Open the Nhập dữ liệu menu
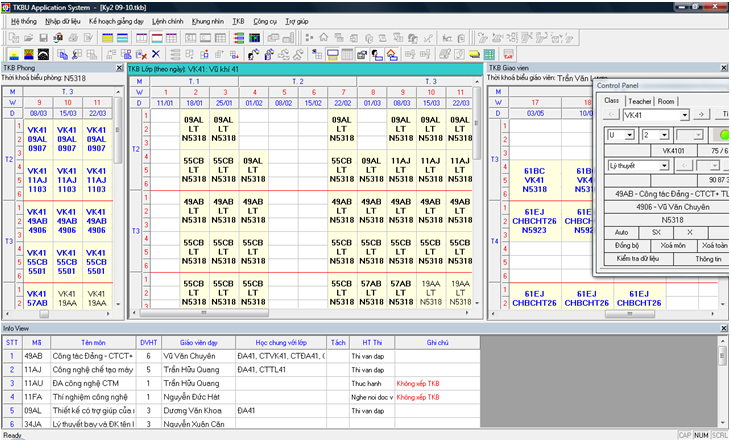The image size is (731, 443). pyautogui.click(x=62, y=20)
